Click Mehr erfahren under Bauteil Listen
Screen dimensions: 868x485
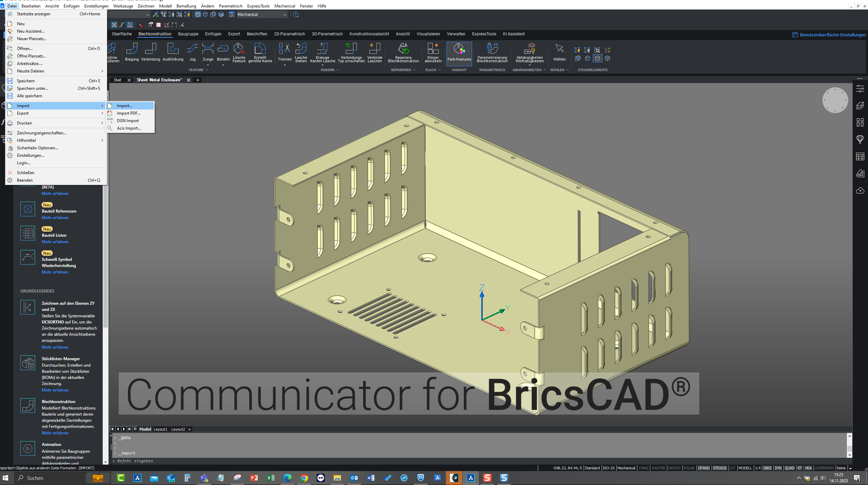55,242
